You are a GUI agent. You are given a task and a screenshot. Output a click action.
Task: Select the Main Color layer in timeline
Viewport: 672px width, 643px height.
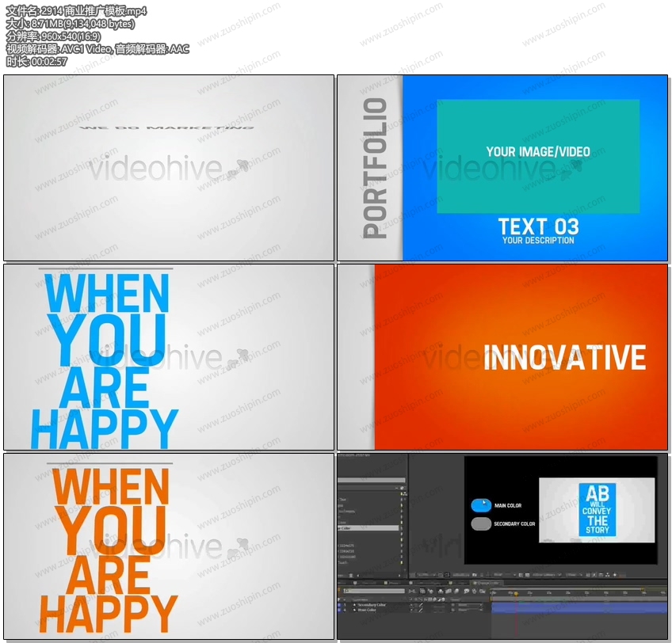367,611
